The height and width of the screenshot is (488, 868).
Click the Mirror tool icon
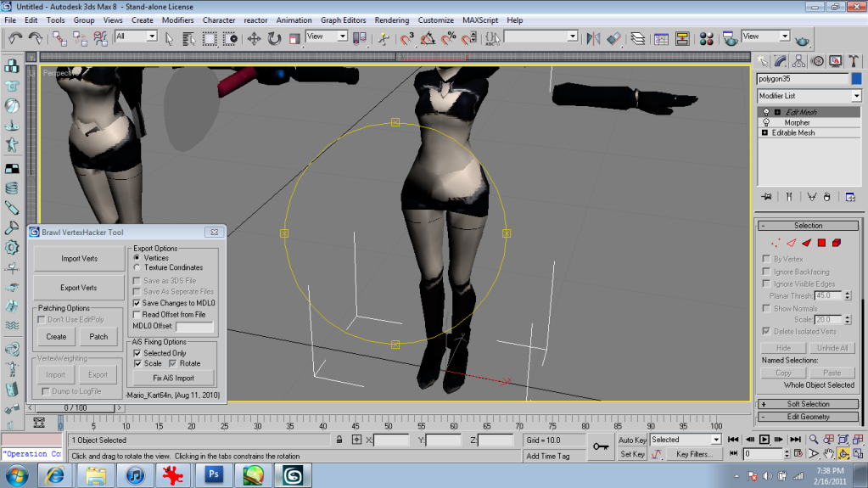click(x=593, y=38)
